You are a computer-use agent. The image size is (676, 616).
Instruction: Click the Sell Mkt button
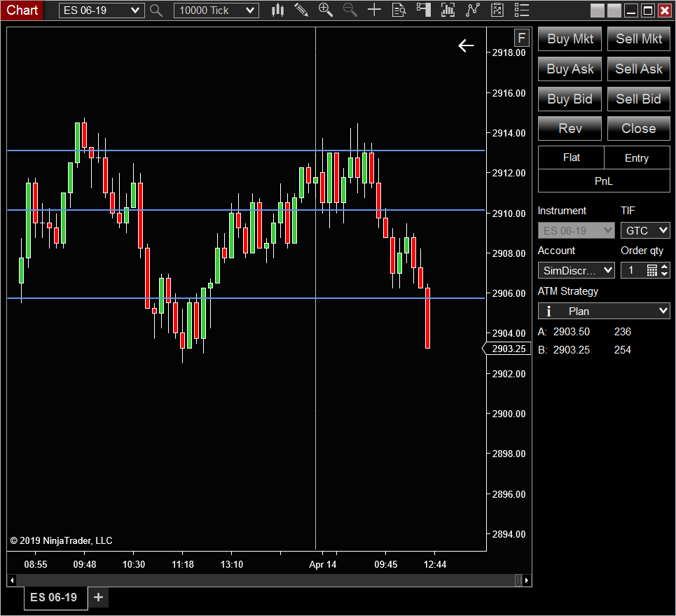(638, 38)
